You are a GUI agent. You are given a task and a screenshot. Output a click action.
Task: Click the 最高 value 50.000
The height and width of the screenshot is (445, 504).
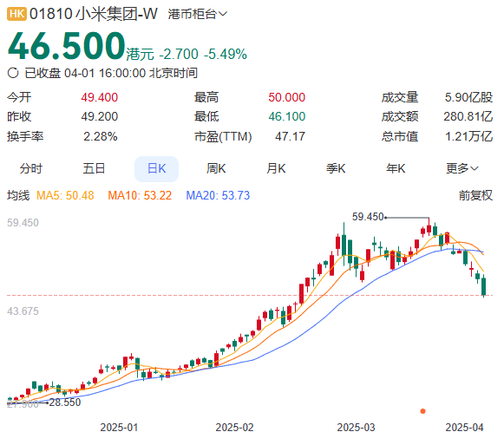click(287, 97)
